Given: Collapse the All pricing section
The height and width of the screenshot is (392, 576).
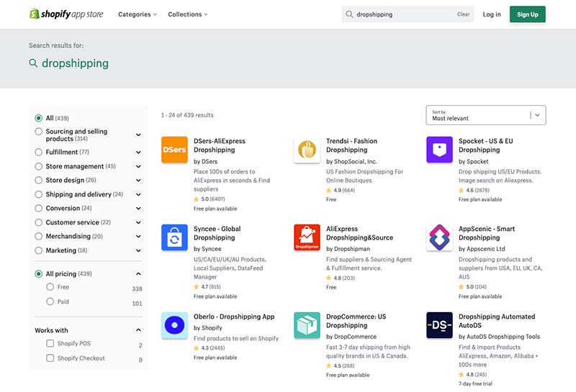Looking at the screenshot, I should 138,274.
